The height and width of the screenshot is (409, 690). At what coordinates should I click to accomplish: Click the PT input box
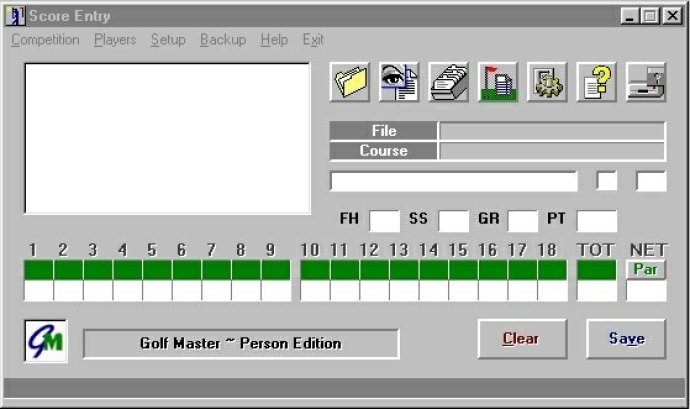pos(597,221)
